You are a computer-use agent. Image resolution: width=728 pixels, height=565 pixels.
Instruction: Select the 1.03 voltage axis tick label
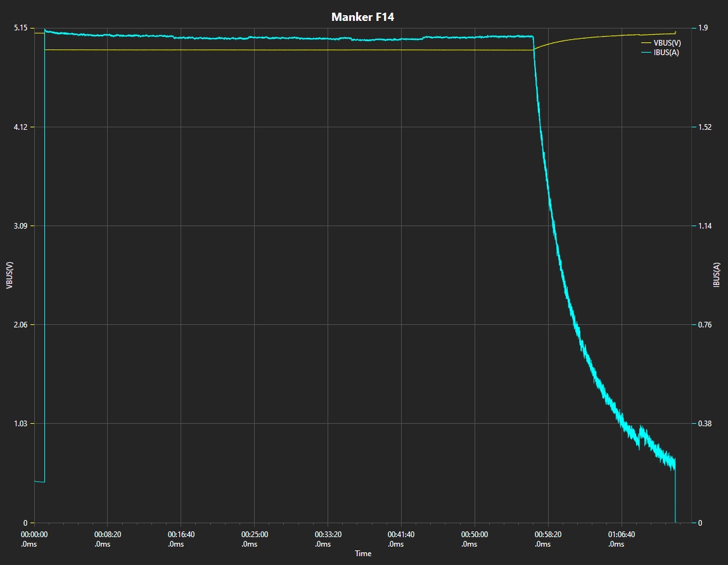(x=20, y=423)
